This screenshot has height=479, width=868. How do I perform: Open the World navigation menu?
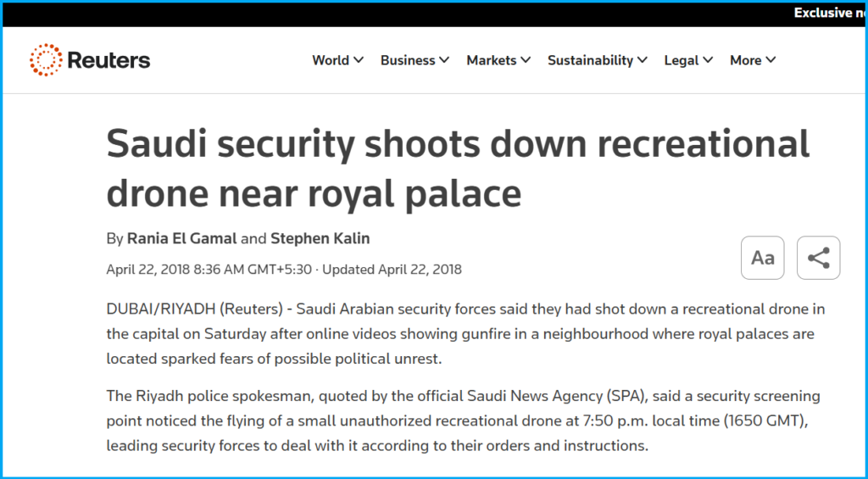point(331,60)
